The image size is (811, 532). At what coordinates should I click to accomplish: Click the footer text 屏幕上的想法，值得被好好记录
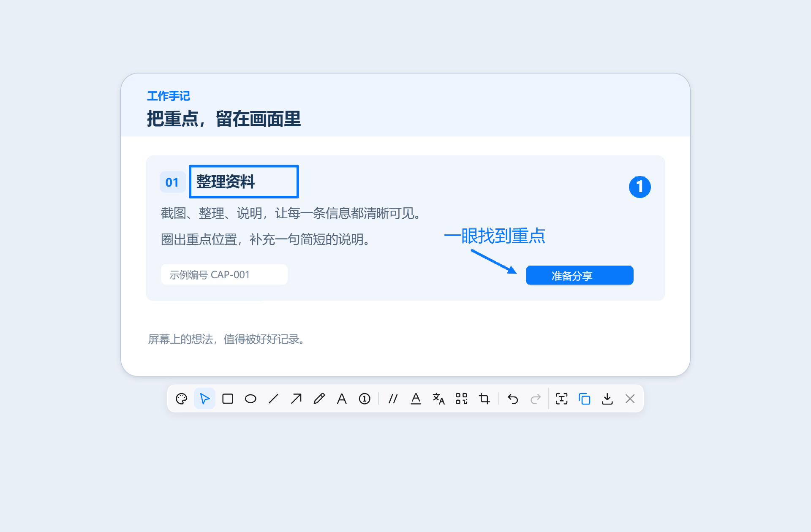(227, 339)
